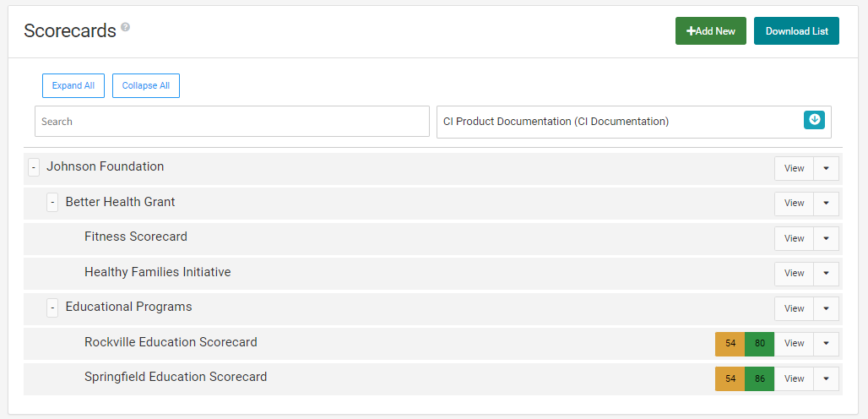Open the caret menu for Better Health Grant
The width and height of the screenshot is (868, 419).
826,203
